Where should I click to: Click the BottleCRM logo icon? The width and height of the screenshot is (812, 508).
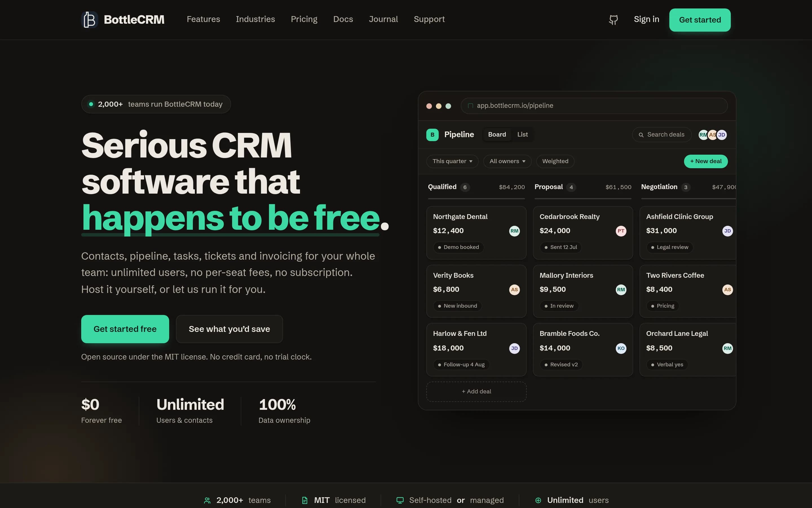click(x=90, y=19)
